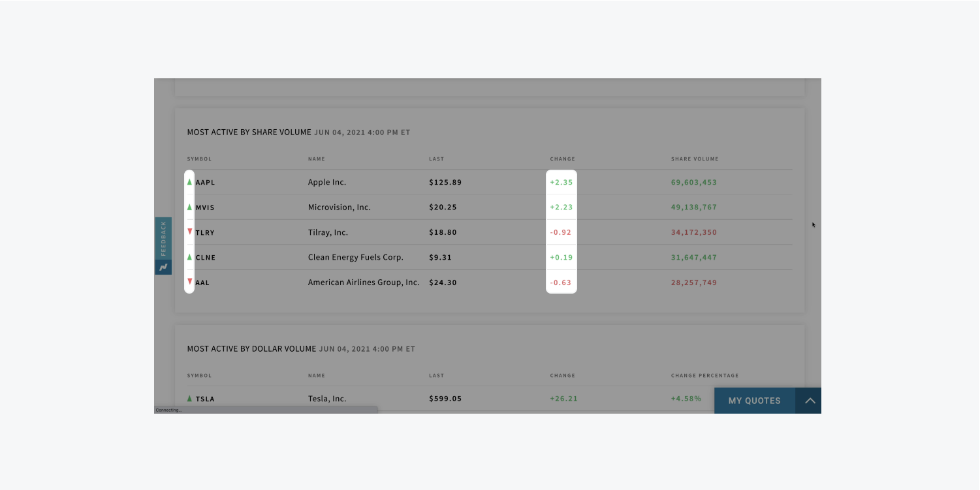The image size is (980, 490).
Task: Click the chart icon below Feedback tab
Action: 163,268
